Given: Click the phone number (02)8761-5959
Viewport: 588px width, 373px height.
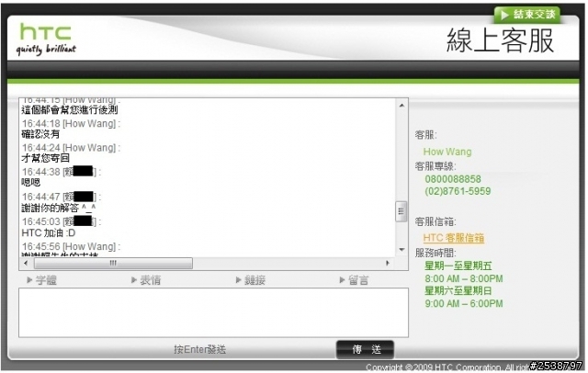Looking at the screenshot, I should [x=458, y=191].
